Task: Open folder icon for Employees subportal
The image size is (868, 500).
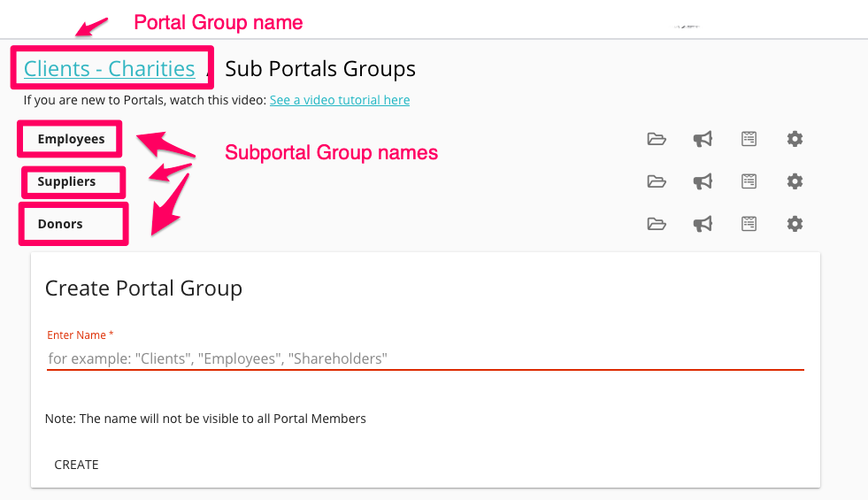Action: pos(657,139)
